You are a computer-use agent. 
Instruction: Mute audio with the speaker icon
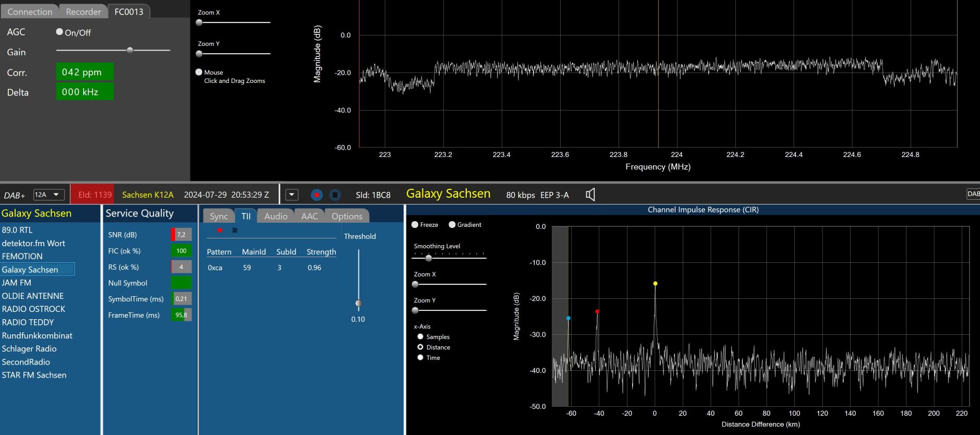[590, 195]
